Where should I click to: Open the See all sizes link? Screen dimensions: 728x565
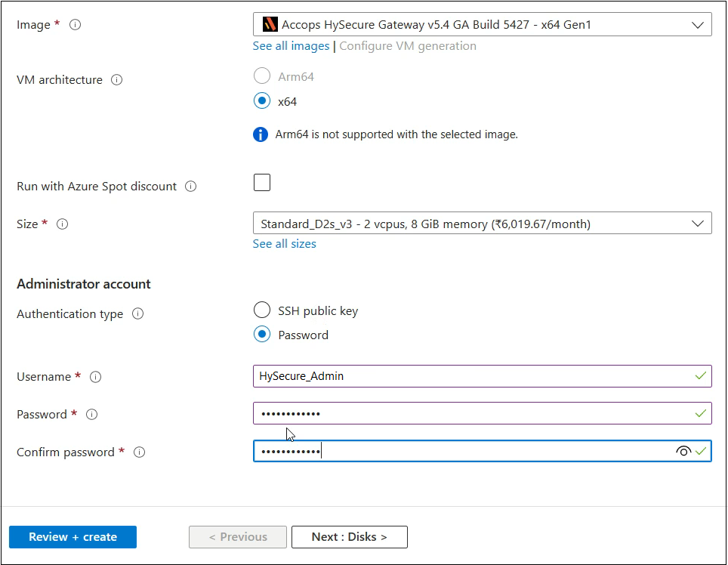pyautogui.click(x=284, y=244)
